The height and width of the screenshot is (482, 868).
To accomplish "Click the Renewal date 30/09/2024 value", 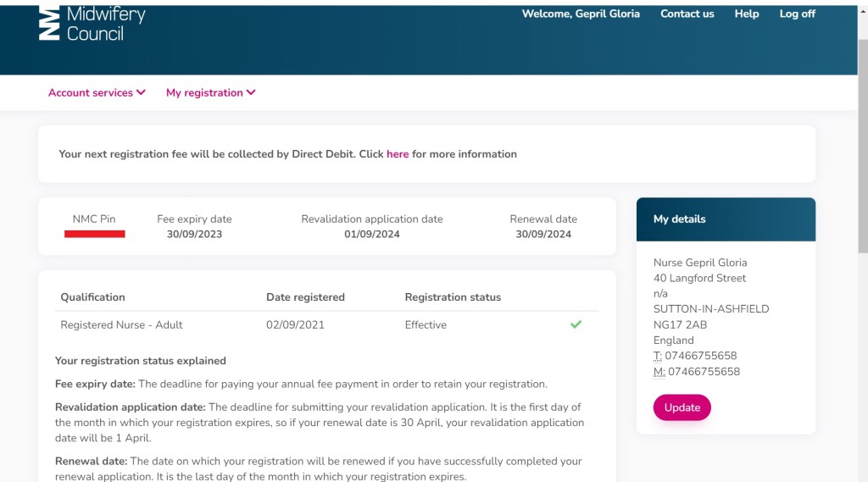I will coord(543,234).
